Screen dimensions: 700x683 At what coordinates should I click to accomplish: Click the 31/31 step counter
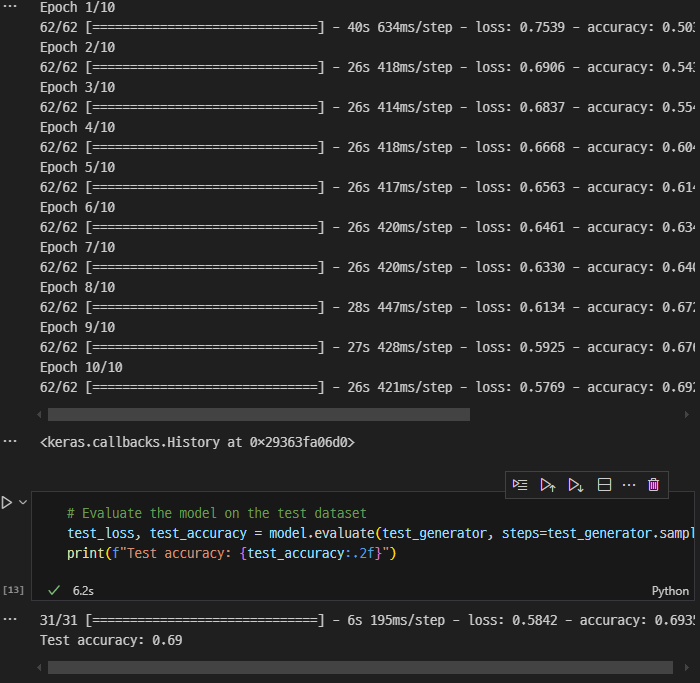pyautogui.click(x=58, y=620)
